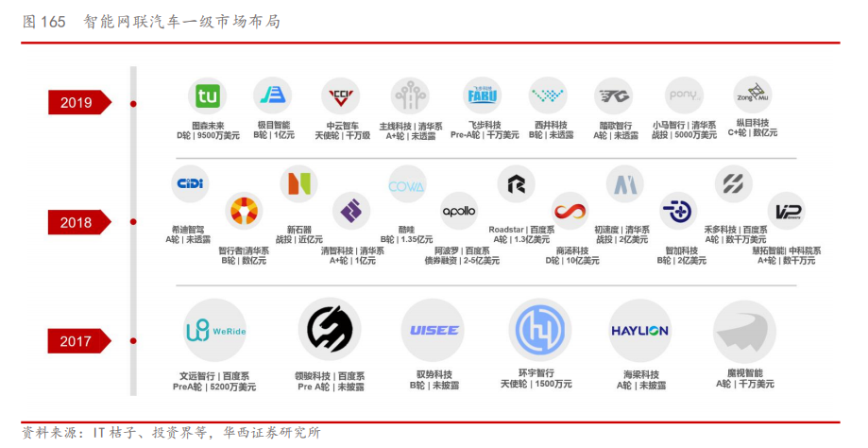This screenshot has width=868, height=448.
Task: Click the text 环宇智行 天使轮 | 1500万元
Action: pyautogui.click(x=536, y=379)
